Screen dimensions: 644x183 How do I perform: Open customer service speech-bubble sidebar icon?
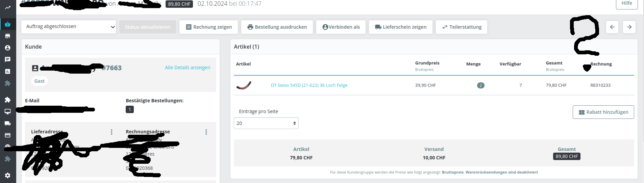[x=7, y=59]
